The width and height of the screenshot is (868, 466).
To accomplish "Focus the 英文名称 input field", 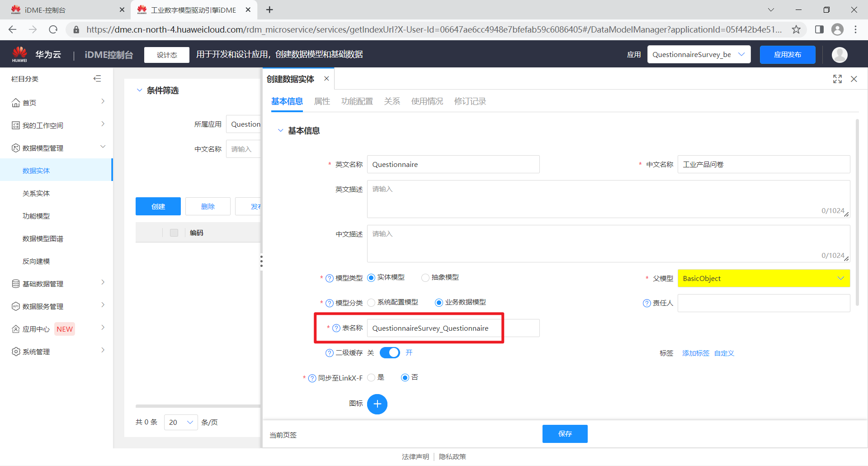I will click(x=453, y=164).
